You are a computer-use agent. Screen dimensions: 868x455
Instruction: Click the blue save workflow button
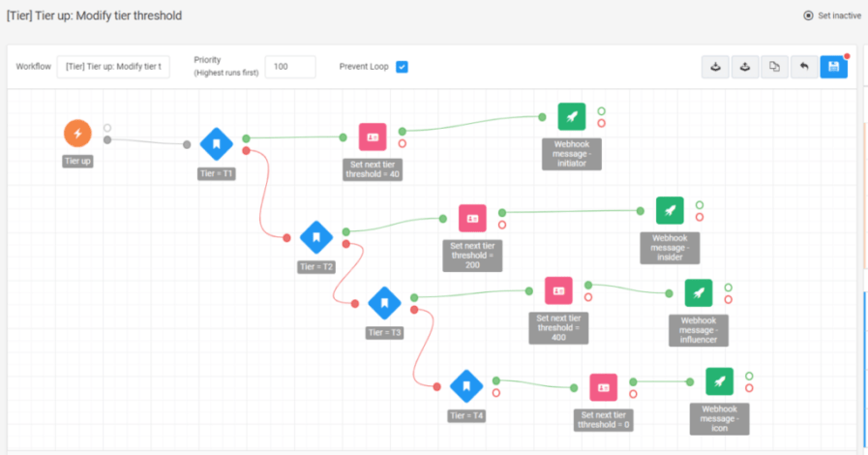click(833, 67)
